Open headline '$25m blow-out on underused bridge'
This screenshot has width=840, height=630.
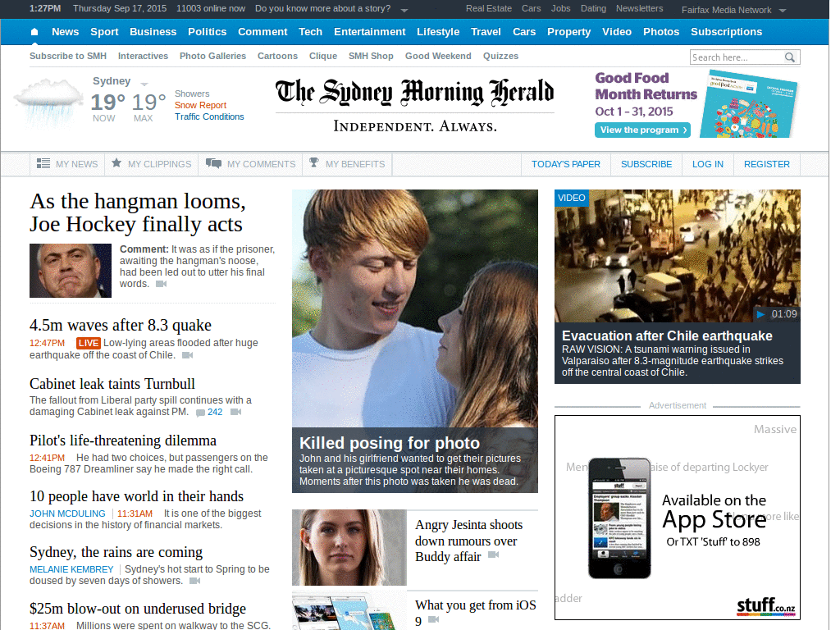(138, 609)
